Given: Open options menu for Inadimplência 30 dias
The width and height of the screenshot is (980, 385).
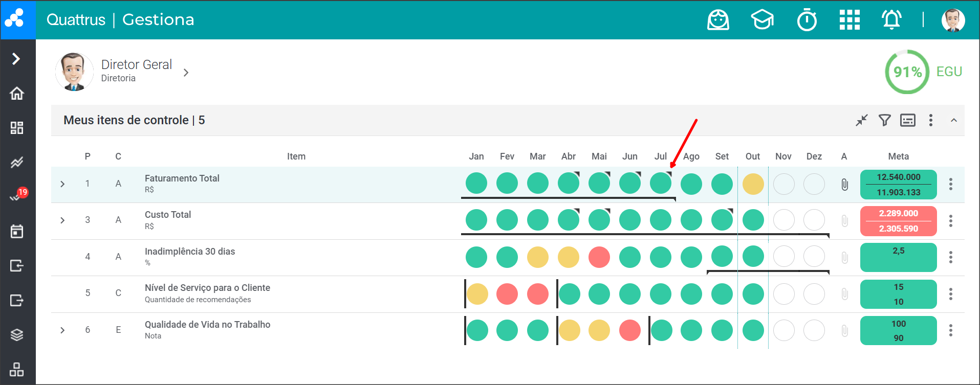Looking at the screenshot, I should pyautogui.click(x=950, y=257).
